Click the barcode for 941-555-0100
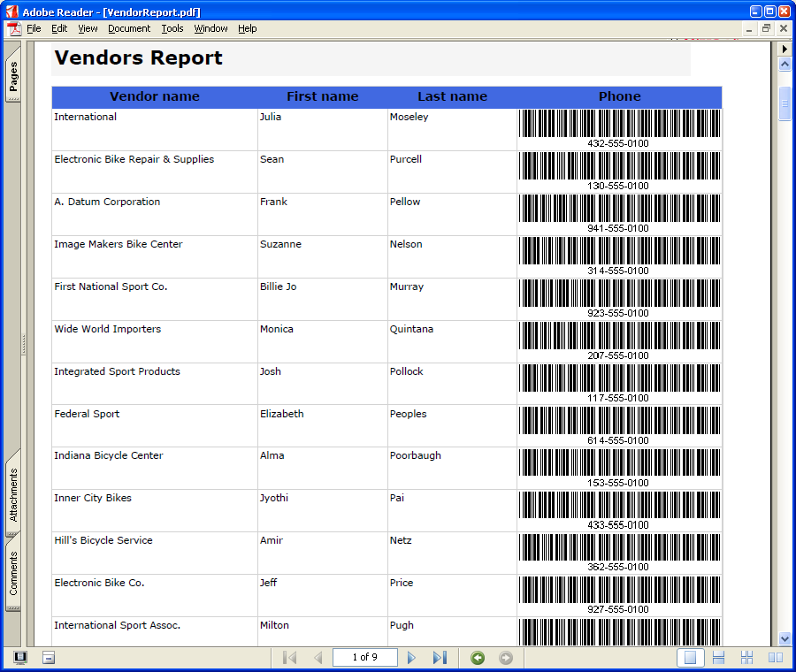This screenshot has width=796, height=672. click(619, 208)
